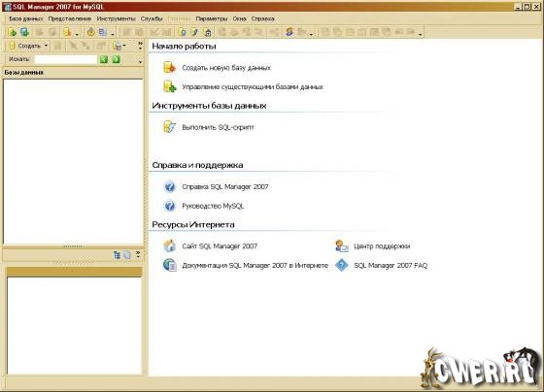The height and width of the screenshot is (392, 544).
Task: Open the Окна menu
Action: pyautogui.click(x=239, y=18)
